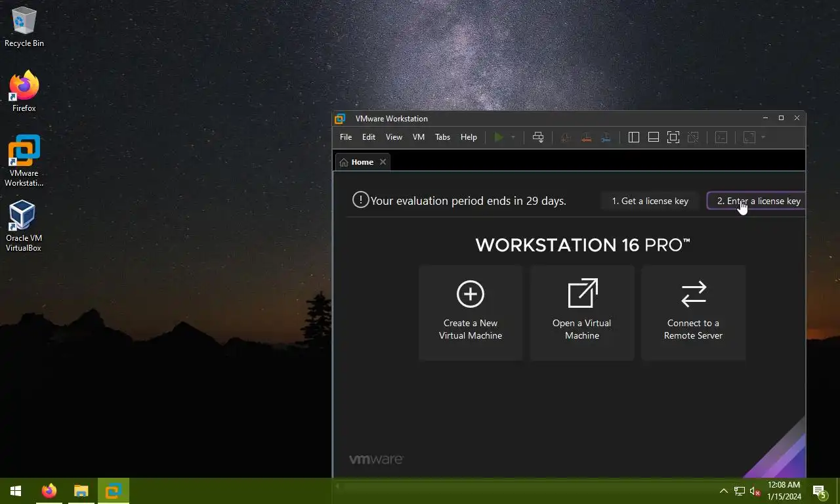Select the Recycle Bin desktop icon
Screen dimensions: 840x504
[24, 28]
